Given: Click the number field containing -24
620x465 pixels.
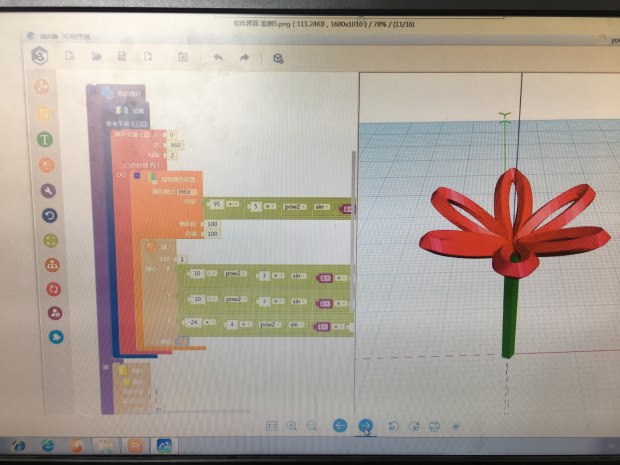Looking at the screenshot, I should [x=195, y=324].
